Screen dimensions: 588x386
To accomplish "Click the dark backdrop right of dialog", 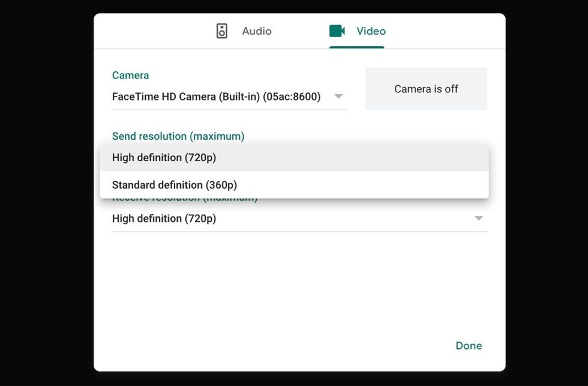I will pyautogui.click(x=546, y=193).
